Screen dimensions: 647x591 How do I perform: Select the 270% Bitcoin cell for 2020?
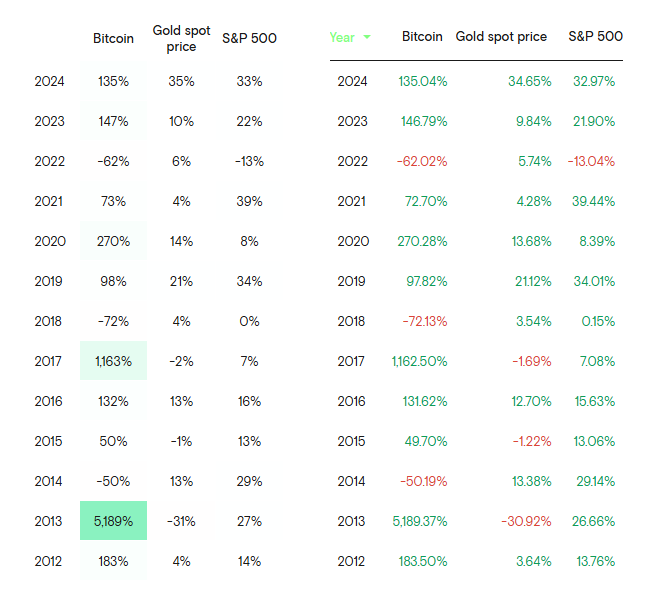tap(113, 241)
